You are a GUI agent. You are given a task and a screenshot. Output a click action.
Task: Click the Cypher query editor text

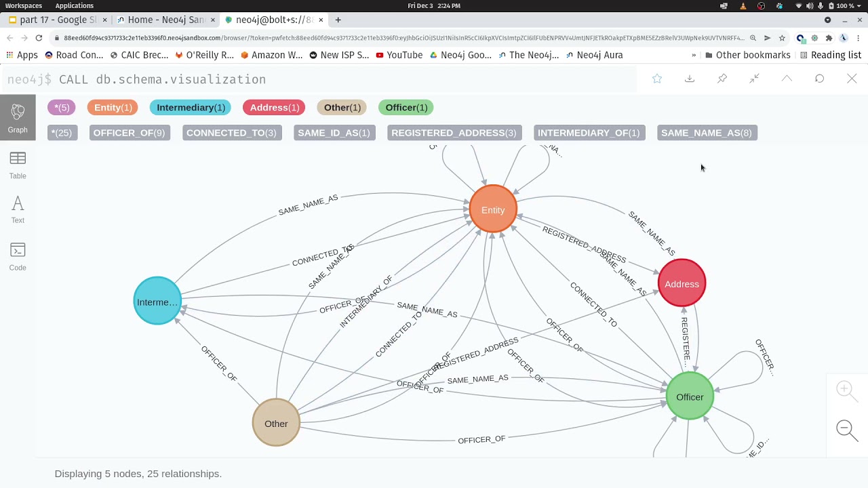pyautogui.click(x=162, y=79)
